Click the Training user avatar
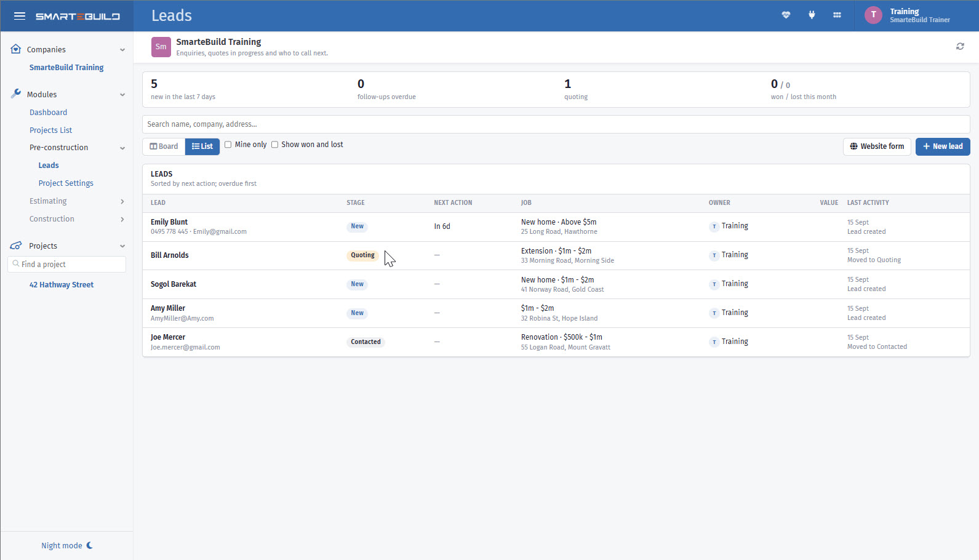Screen dimensions: 979x560 tap(873, 15)
